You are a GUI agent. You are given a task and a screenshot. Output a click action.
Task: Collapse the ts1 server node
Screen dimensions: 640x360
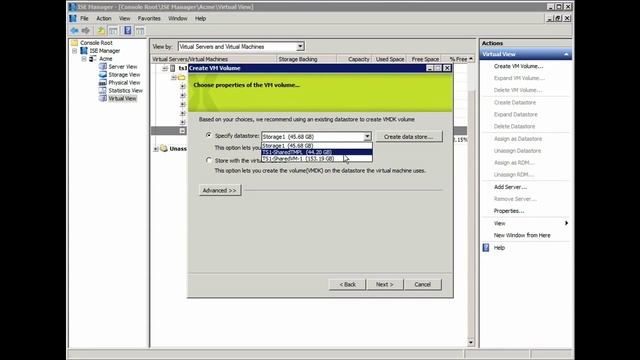[165, 68]
